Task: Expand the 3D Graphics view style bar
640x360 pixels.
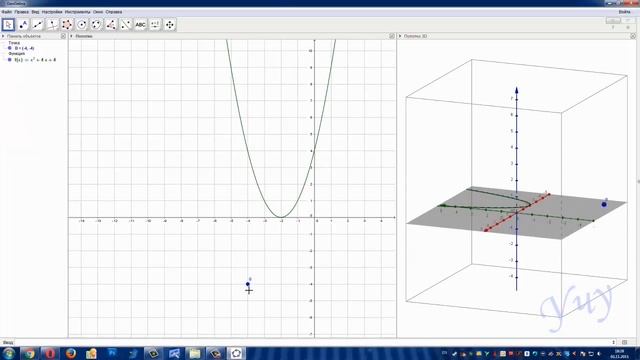Action: [x=400, y=36]
